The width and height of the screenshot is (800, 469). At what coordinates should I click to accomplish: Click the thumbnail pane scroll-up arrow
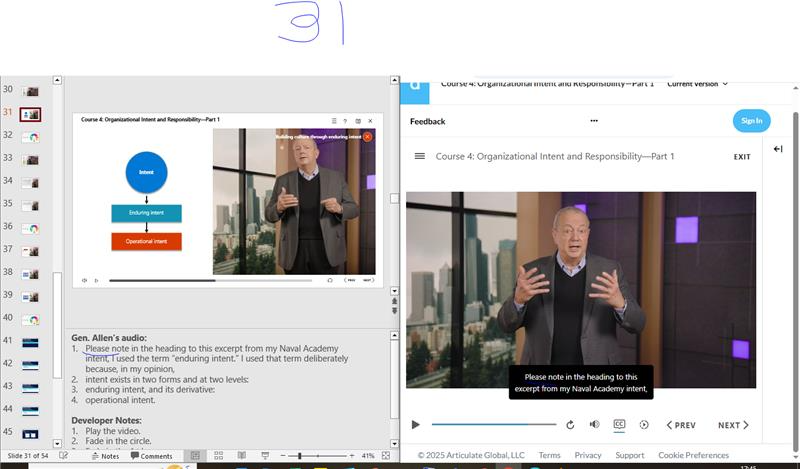57,80
